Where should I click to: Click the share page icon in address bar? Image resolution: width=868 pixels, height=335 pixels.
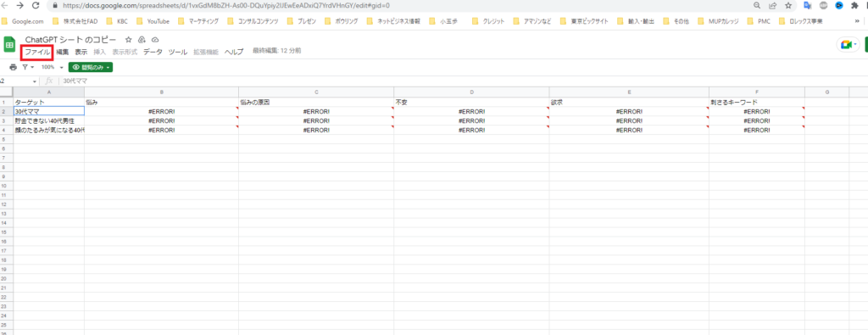point(772,6)
